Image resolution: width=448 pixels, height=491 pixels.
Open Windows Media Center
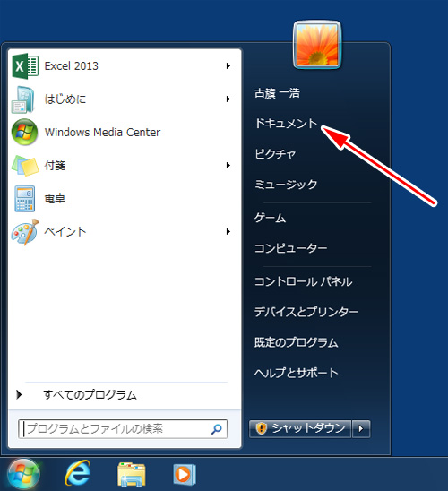coord(121,132)
